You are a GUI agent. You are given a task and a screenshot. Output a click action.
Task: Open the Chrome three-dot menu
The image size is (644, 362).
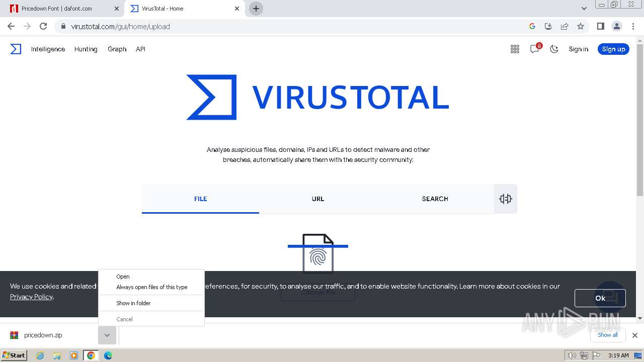click(x=632, y=26)
